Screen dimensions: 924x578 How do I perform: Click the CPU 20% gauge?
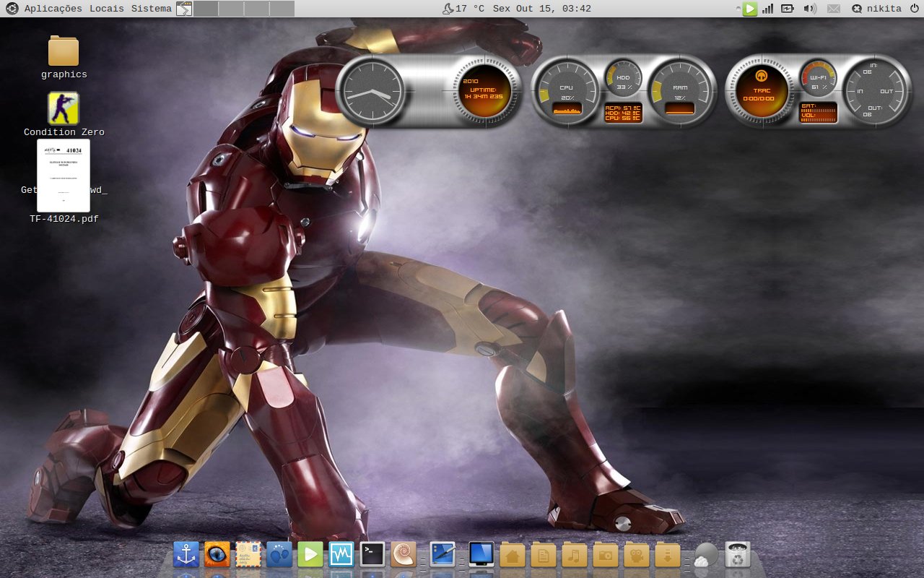(x=568, y=92)
